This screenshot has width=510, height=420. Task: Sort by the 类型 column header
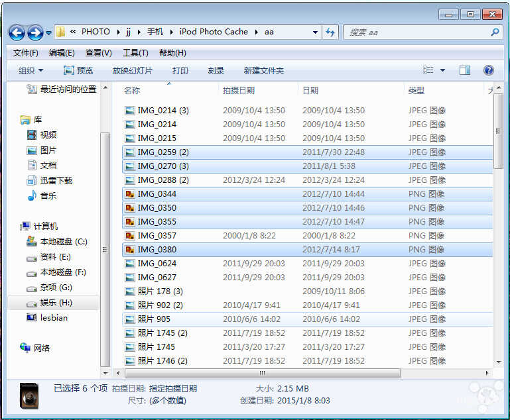click(416, 90)
